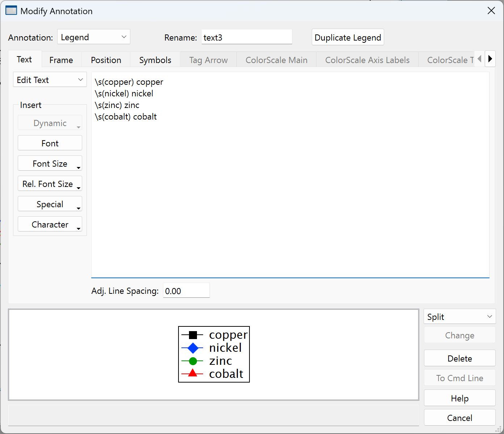This screenshot has height=434, width=504.
Task: Click the blue diamond nickel legend symbol
Action: pyautogui.click(x=193, y=348)
